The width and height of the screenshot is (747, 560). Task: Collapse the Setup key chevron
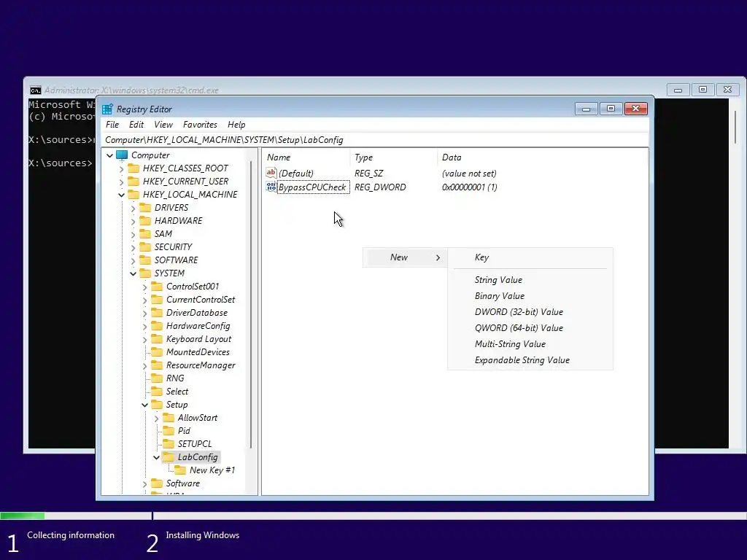pos(145,405)
